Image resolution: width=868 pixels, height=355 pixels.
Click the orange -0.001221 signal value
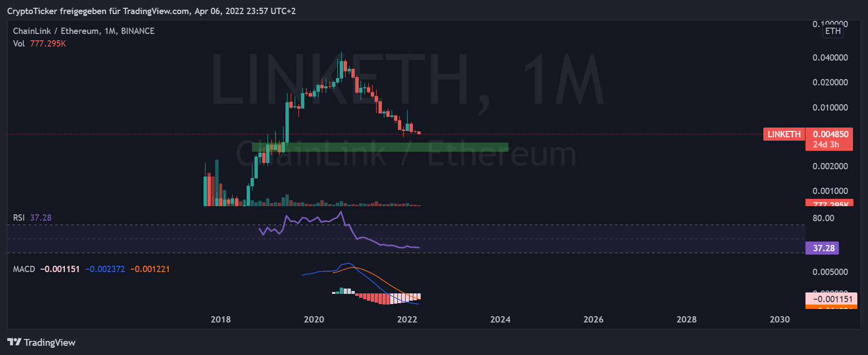click(x=150, y=269)
